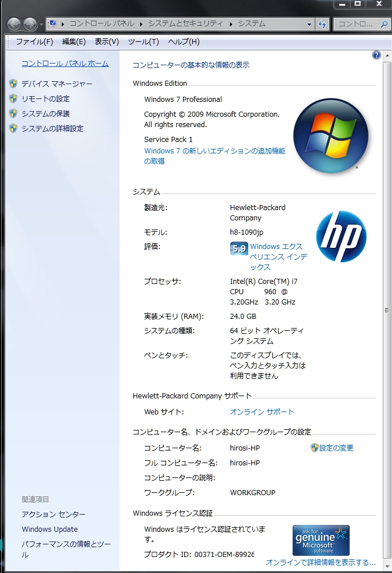Click Service Pack 1 text
This screenshot has width=392, height=573.
[168, 140]
